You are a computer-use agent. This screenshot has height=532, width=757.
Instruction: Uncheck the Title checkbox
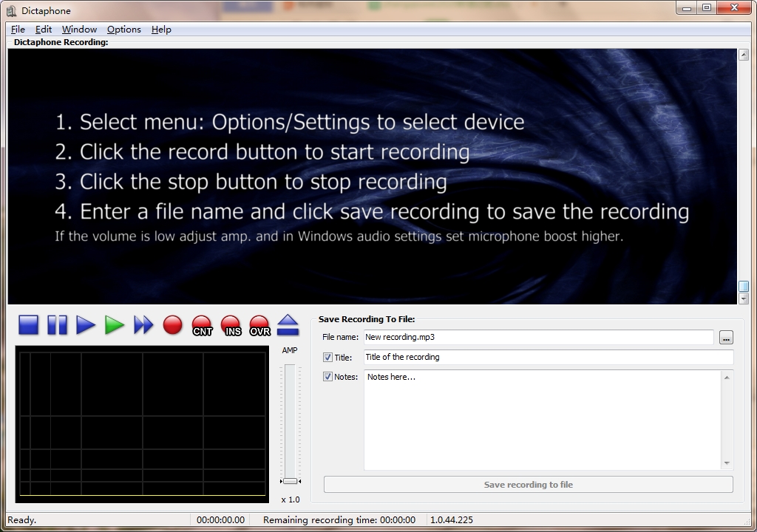(328, 358)
